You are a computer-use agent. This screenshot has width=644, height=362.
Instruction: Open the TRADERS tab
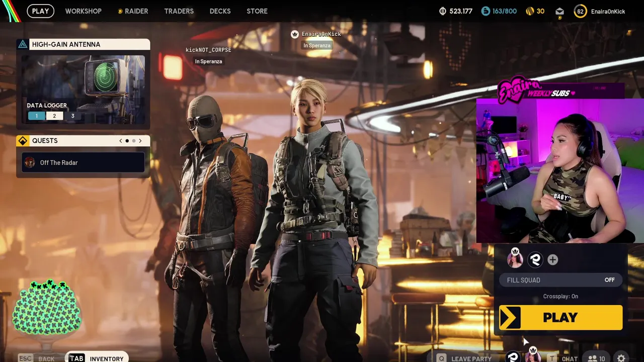pyautogui.click(x=179, y=11)
